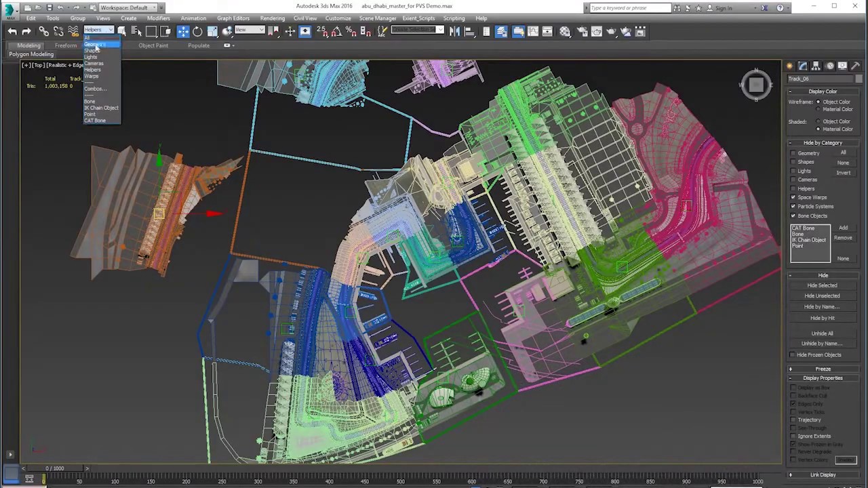This screenshot has height=488, width=868.
Task: Select Material Color radio for Wireframe
Action: click(x=818, y=109)
